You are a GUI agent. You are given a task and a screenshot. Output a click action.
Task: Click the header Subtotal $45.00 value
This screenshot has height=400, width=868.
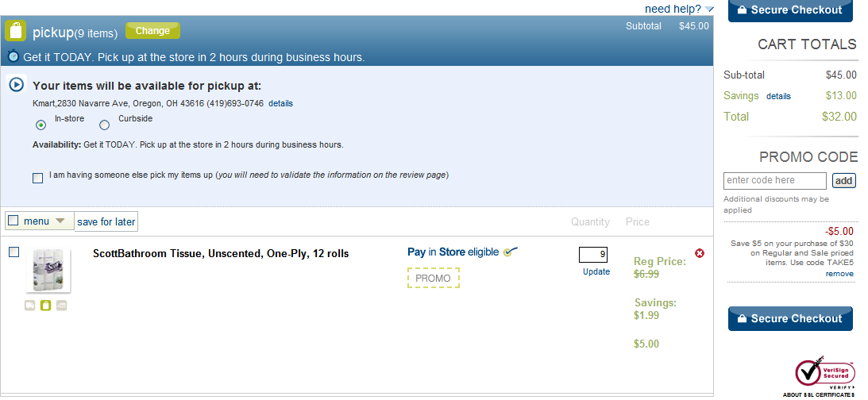click(693, 26)
